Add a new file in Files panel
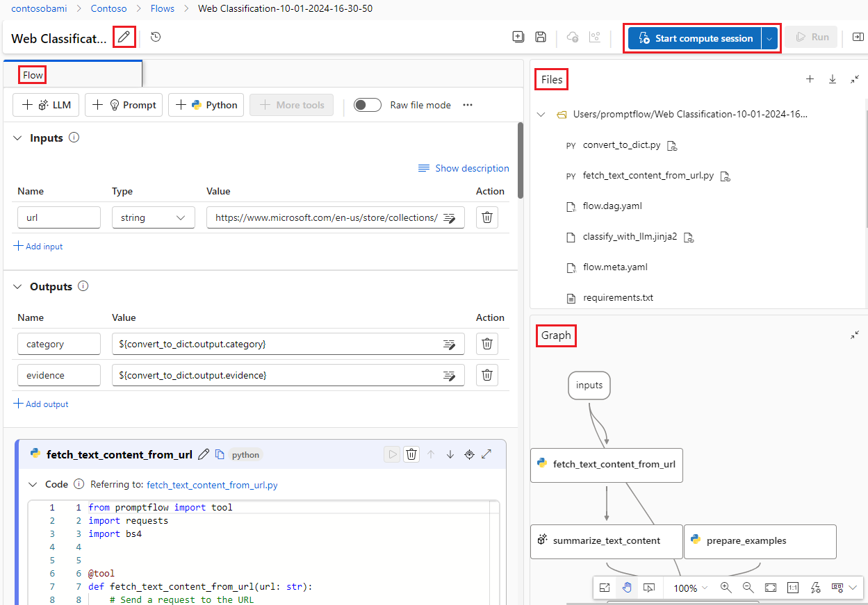This screenshot has width=868, height=605. point(810,79)
